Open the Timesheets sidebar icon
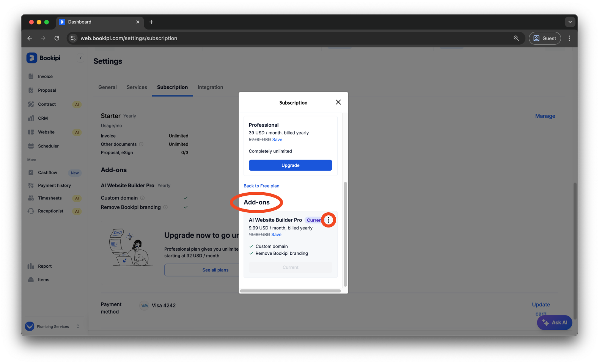This screenshot has height=364, width=599. 31,198
